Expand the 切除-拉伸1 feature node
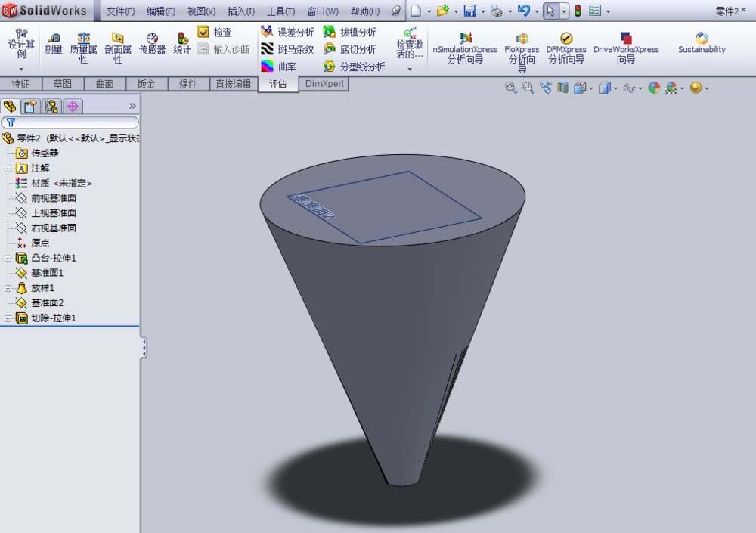 6,318
